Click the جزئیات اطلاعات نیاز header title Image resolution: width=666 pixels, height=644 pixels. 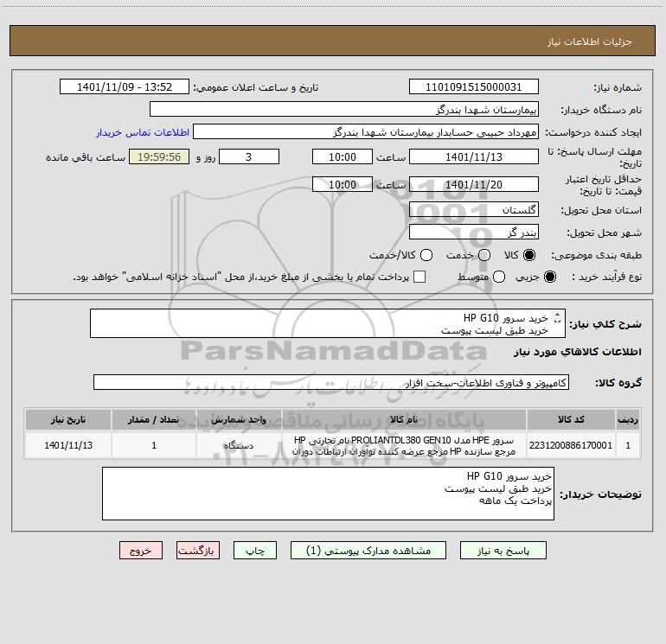pyautogui.click(x=590, y=41)
